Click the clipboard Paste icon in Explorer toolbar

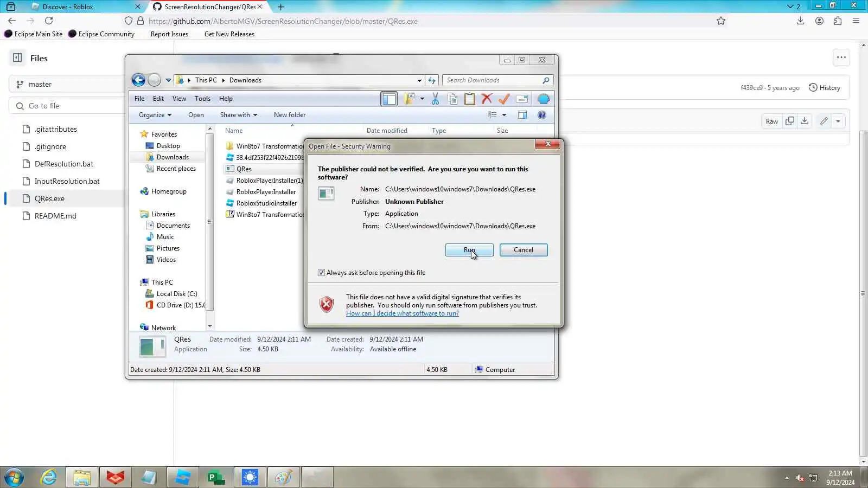click(x=470, y=99)
